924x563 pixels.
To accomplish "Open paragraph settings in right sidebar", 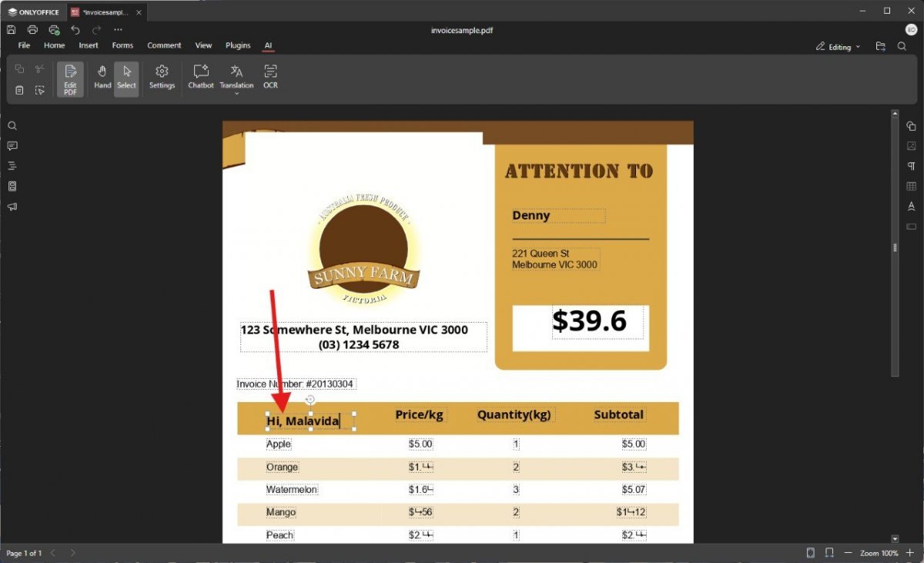I will click(x=911, y=166).
